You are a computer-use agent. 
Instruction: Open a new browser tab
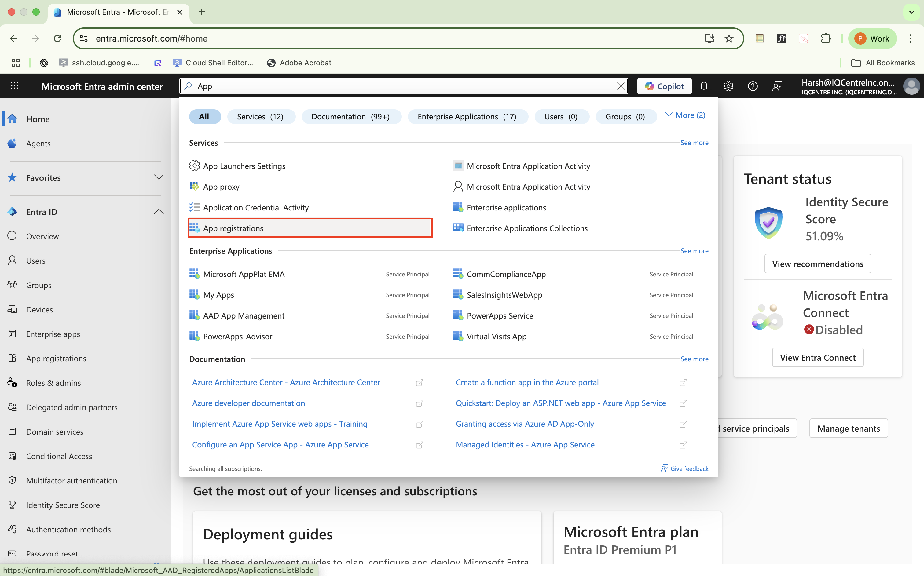[x=202, y=12]
